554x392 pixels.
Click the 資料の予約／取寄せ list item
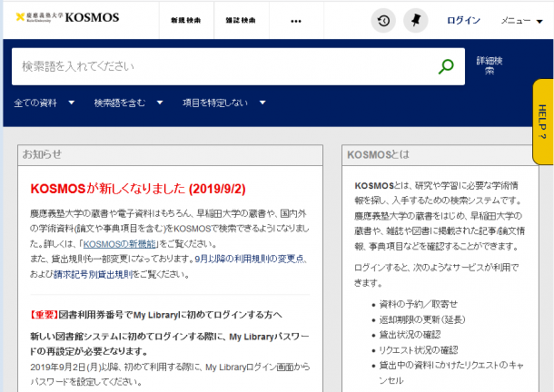[418, 304]
